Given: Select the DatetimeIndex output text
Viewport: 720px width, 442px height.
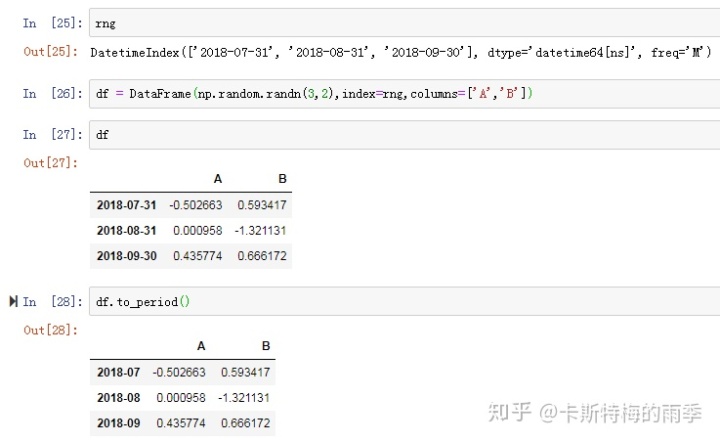Looking at the screenshot, I should (401, 53).
